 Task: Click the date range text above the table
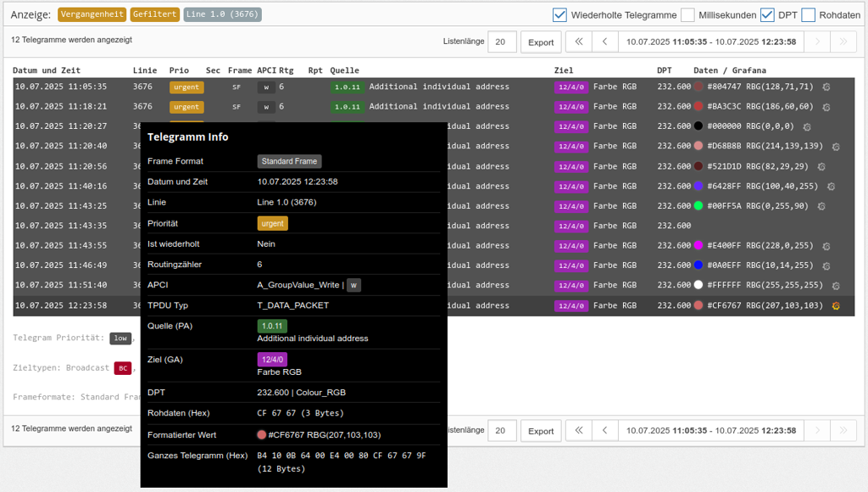(711, 42)
